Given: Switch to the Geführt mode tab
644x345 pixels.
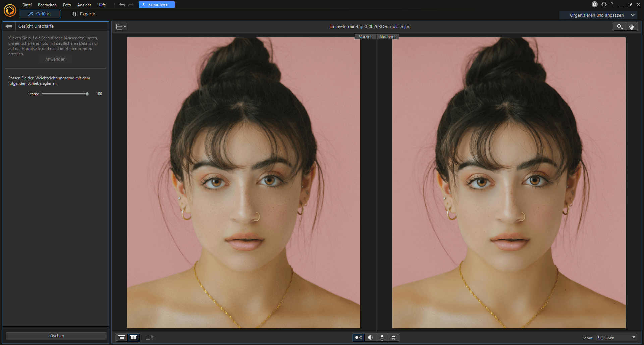Looking at the screenshot, I should click(40, 14).
